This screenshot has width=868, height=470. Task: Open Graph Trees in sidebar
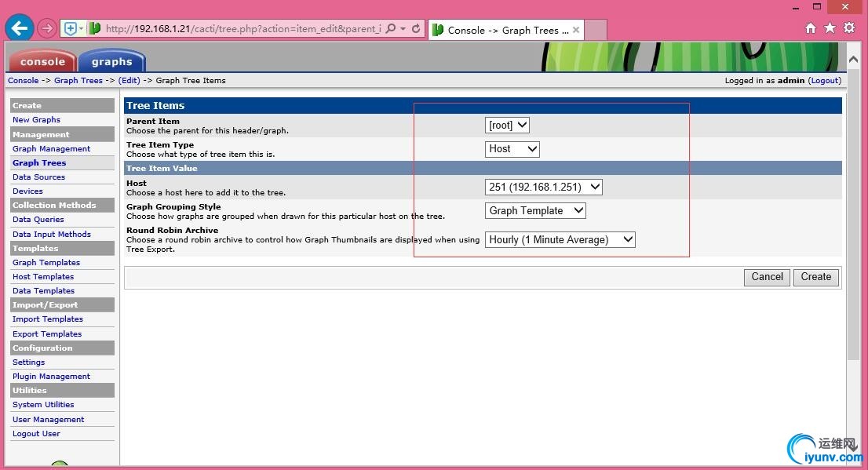click(x=39, y=162)
